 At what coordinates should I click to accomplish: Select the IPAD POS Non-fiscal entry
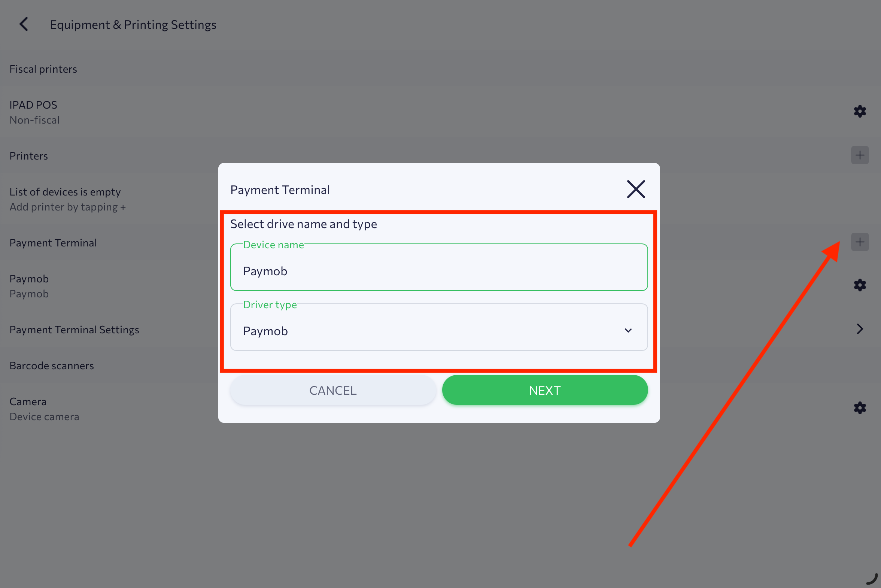[x=440, y=112]
